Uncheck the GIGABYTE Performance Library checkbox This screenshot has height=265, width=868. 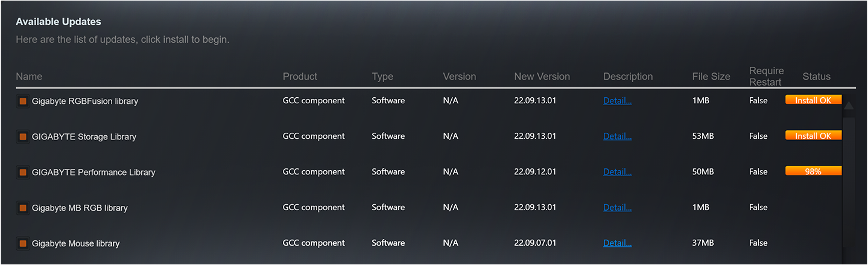click(x=23, y=173)
